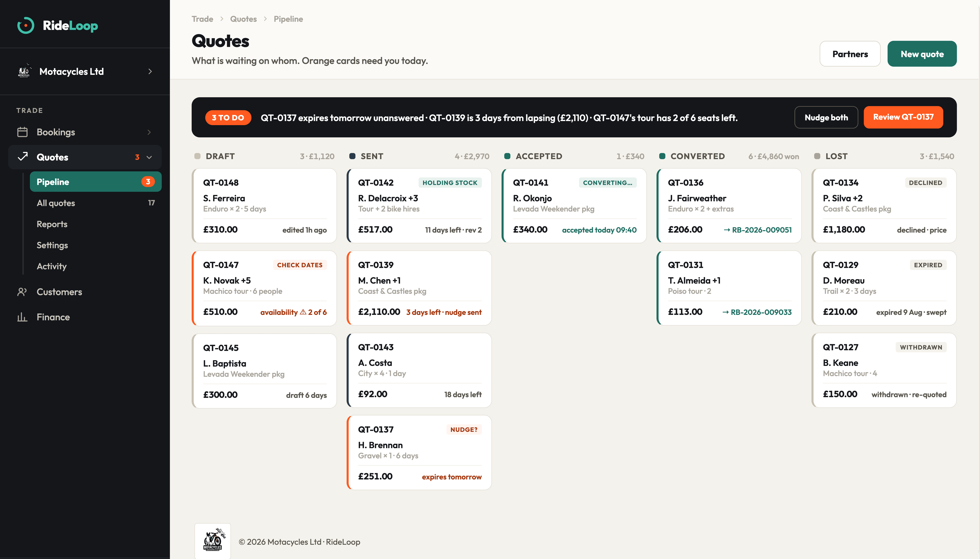Screen dimensions: 980x559
Task: Open the Pipeline menu item
Action: [96, 182]
